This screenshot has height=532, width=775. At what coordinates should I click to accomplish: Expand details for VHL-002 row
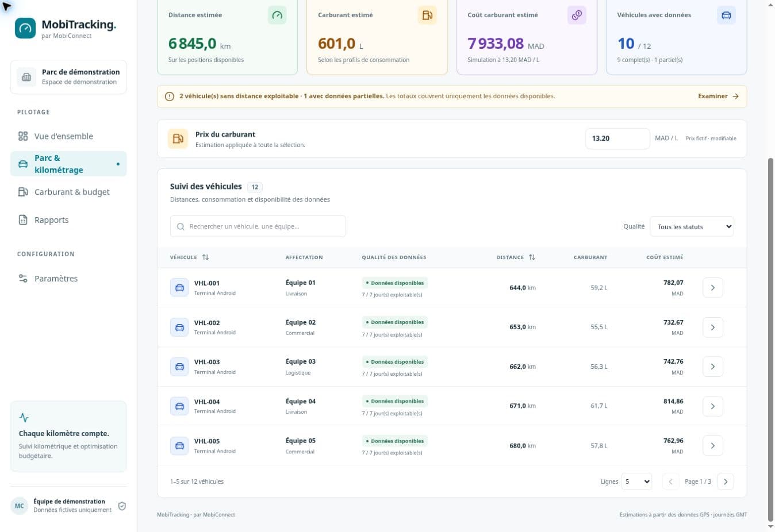[713, 327]
